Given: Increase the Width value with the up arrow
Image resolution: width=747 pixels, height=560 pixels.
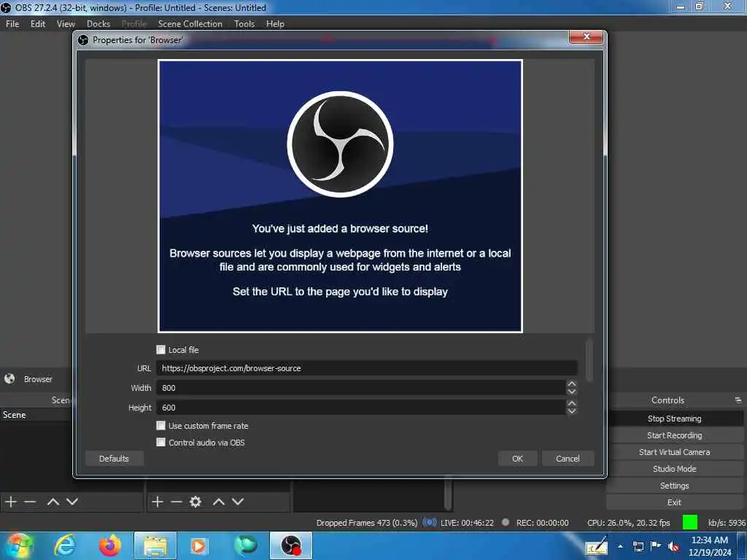Looking at the screenshot, I should (x=572, y=384).
